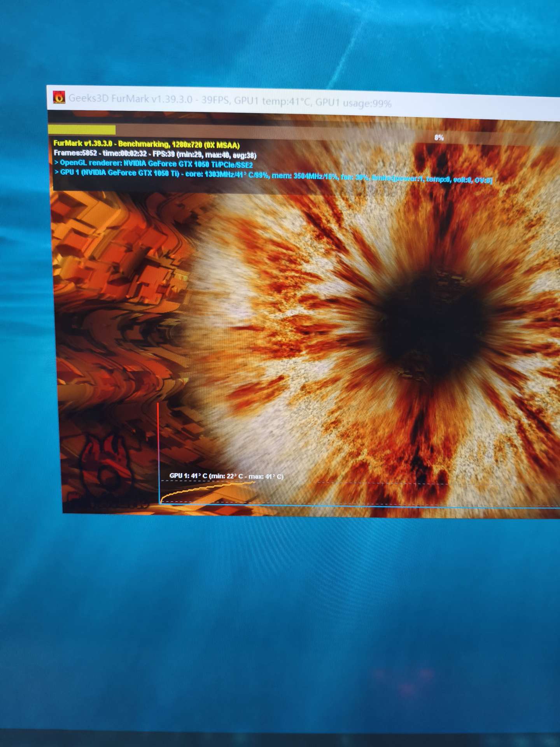Click the 8% benchmark progress label
The height and width of the screenshot is (747, 560).
(439, 137)
